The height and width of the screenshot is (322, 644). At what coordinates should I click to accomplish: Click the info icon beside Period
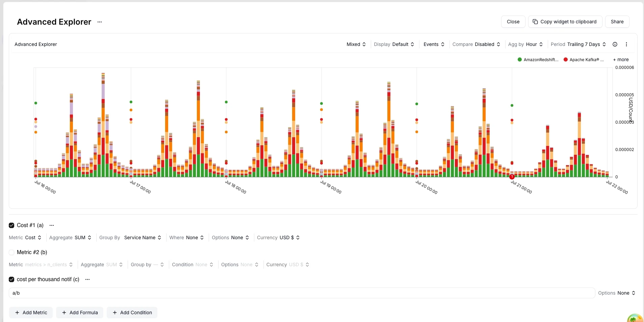click(615, 44)
